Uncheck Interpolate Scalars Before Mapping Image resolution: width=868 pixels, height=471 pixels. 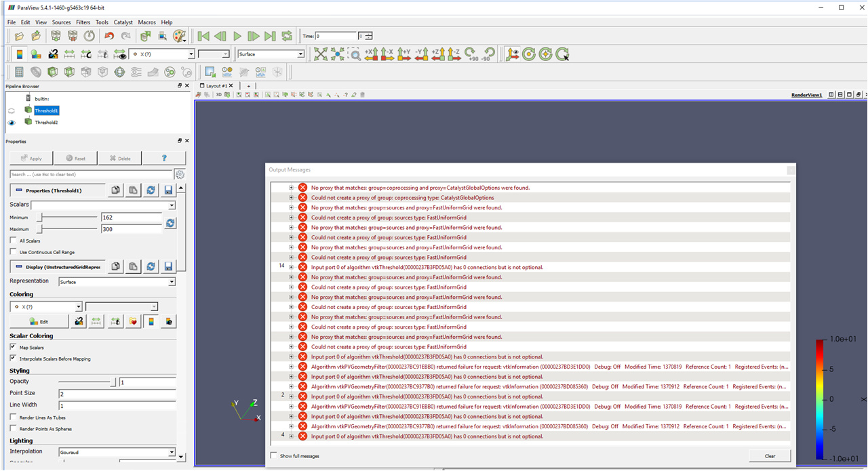tap(13, 359)
